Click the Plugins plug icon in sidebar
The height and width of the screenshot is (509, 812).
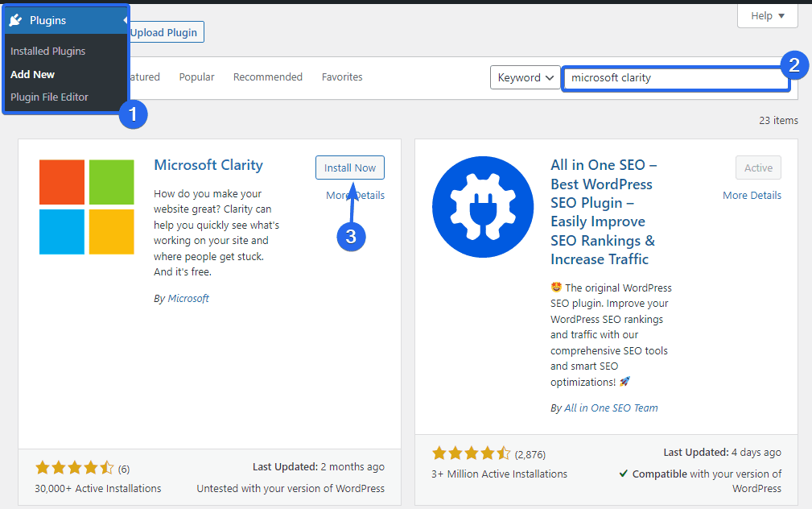[x=15, y=20]
